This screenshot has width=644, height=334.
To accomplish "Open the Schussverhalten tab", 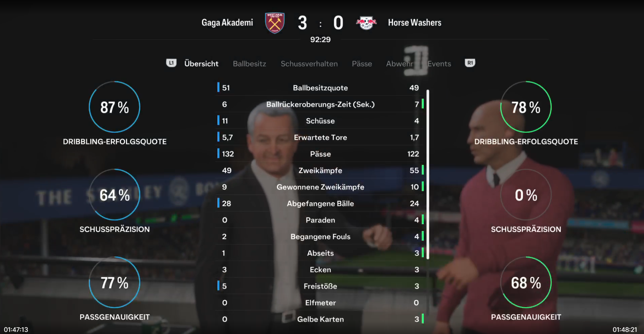I will point(309,64).
